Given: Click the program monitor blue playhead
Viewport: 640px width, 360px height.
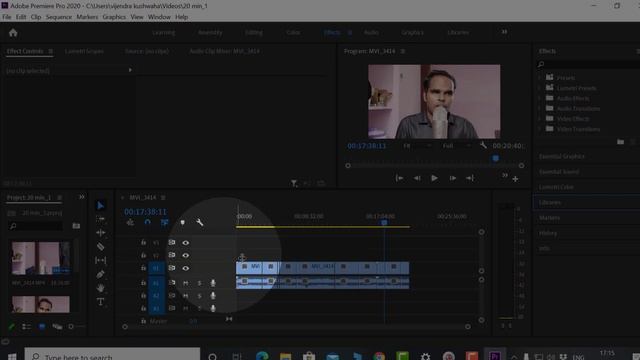Looking at the screenshot, I should point(495,158).
